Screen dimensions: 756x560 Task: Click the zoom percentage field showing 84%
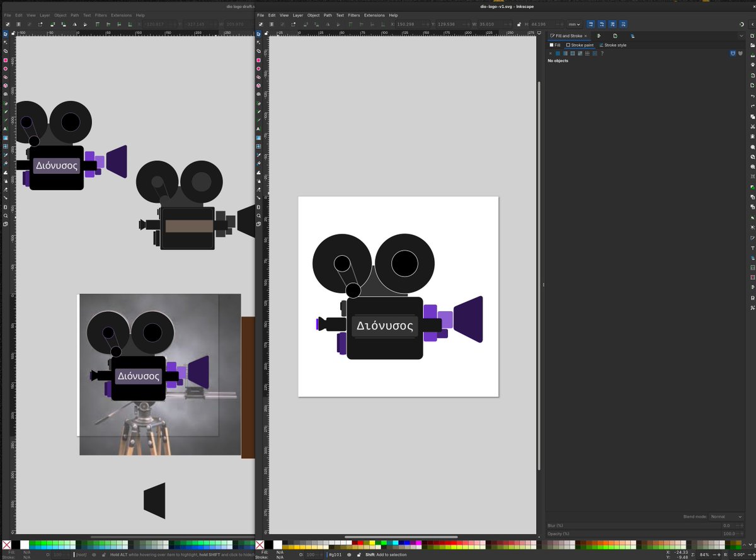(708, 554)
